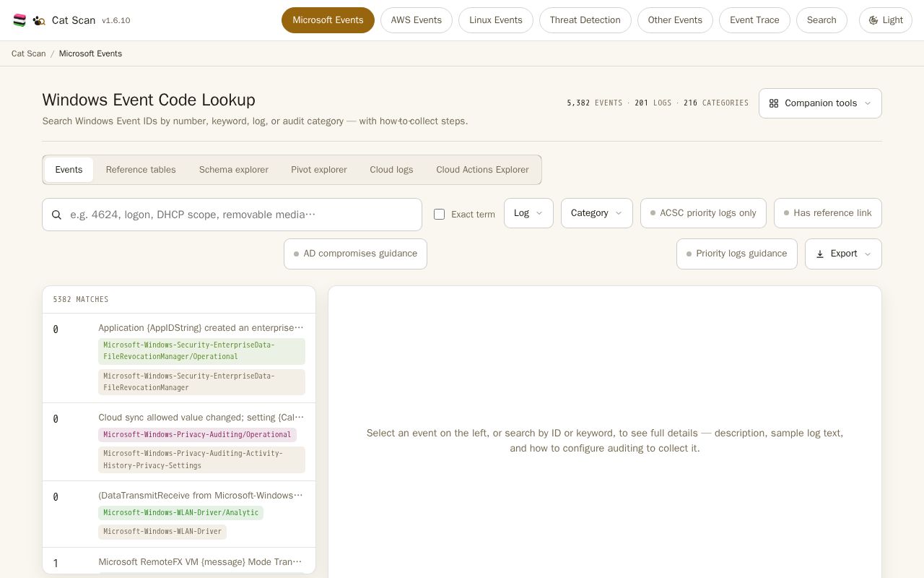This screenshot has width=924, height=578.
Task: Switch to Pivot explorer tab
Action: coord(319,170)
